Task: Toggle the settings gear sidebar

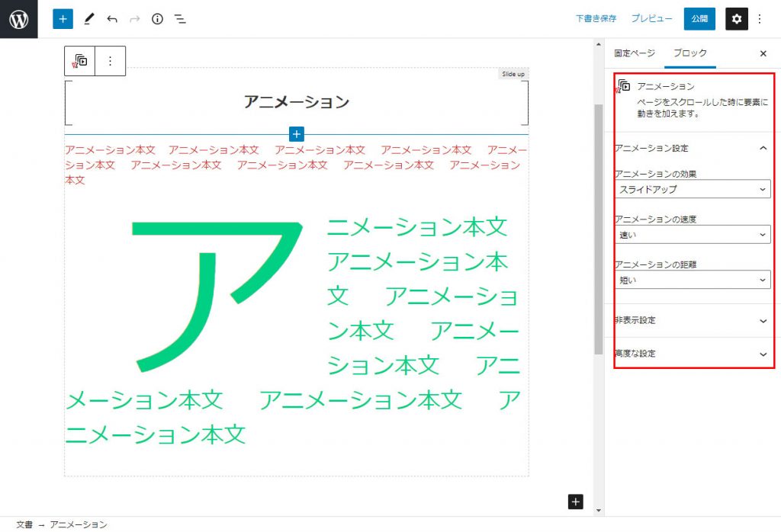Action: pyautogui.click(x=736, y=19)
